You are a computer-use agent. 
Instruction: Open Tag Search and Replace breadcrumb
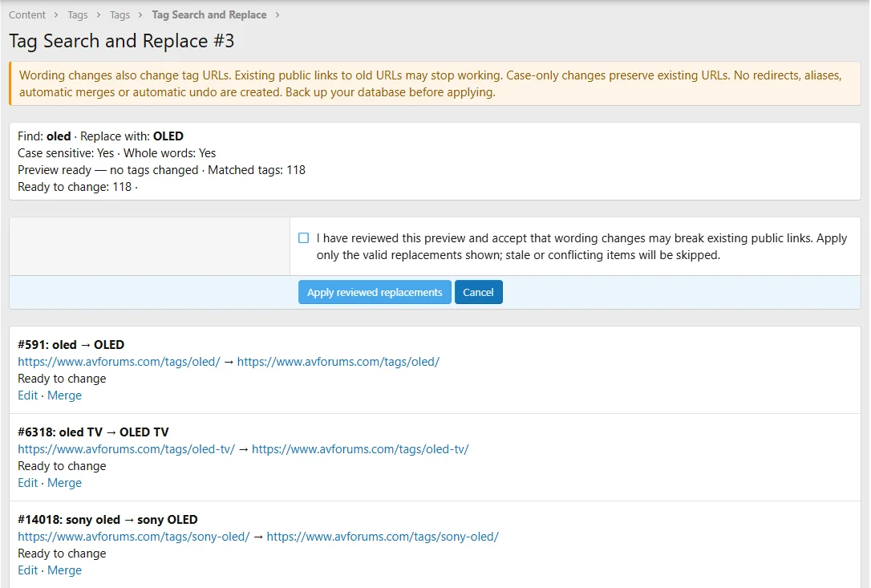pos(209,15)
